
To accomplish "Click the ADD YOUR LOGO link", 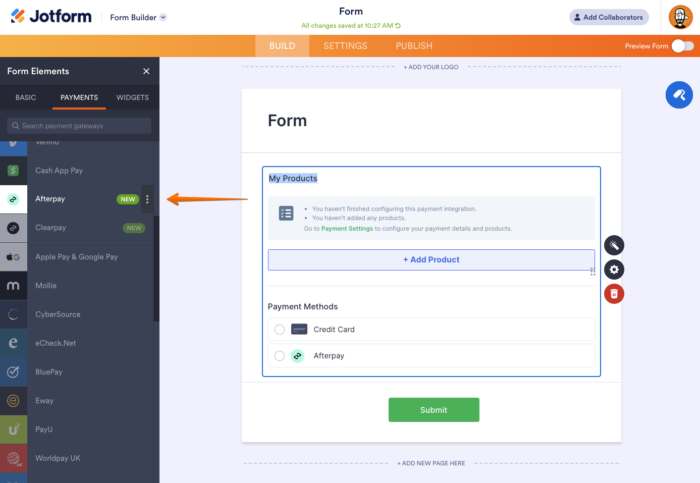I will (x=431, y=67).
